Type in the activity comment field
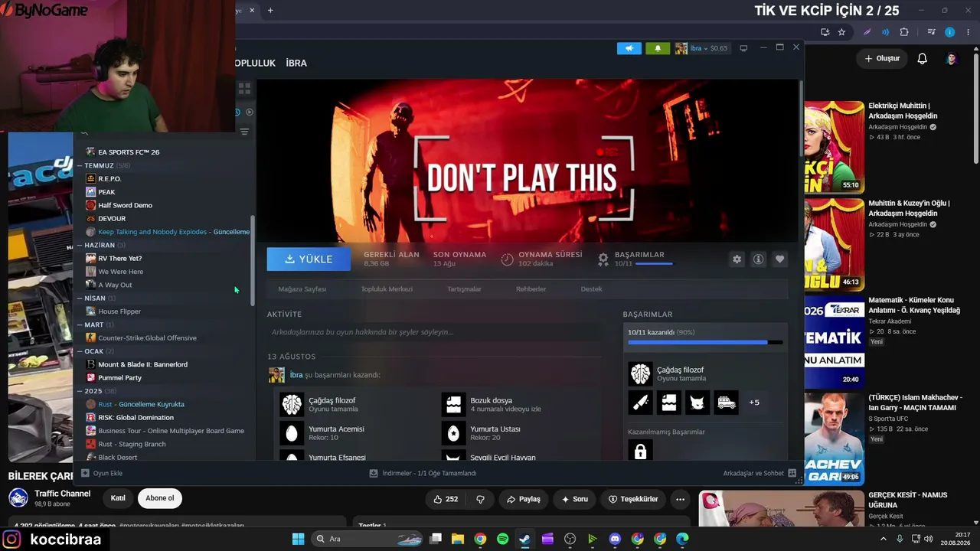The height and width of the screenshot is (551, 980). click(434, 332)
